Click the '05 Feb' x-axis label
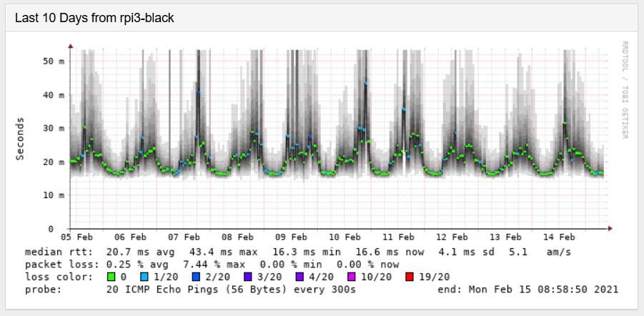Viewport: 644px width, 316px height. pos(76,237)
